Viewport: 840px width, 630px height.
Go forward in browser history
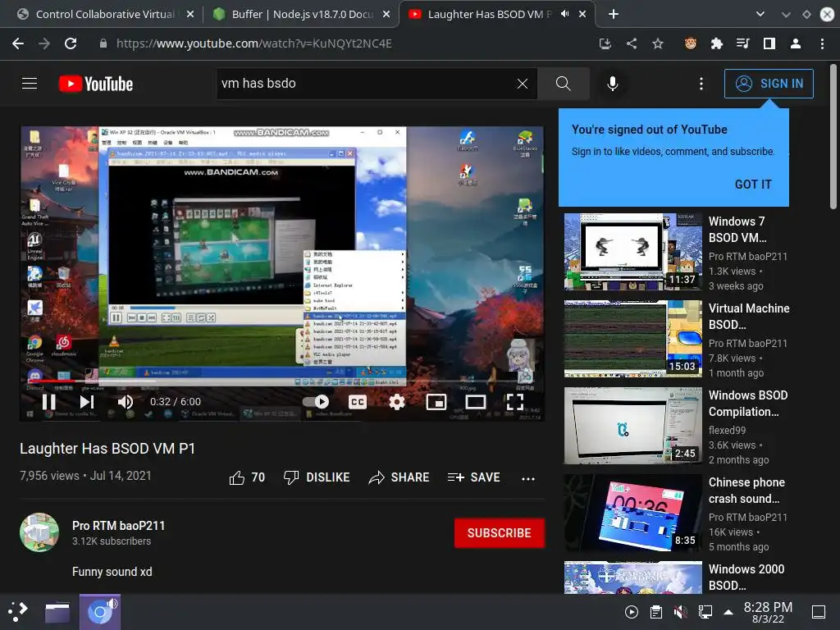(44, 43)
